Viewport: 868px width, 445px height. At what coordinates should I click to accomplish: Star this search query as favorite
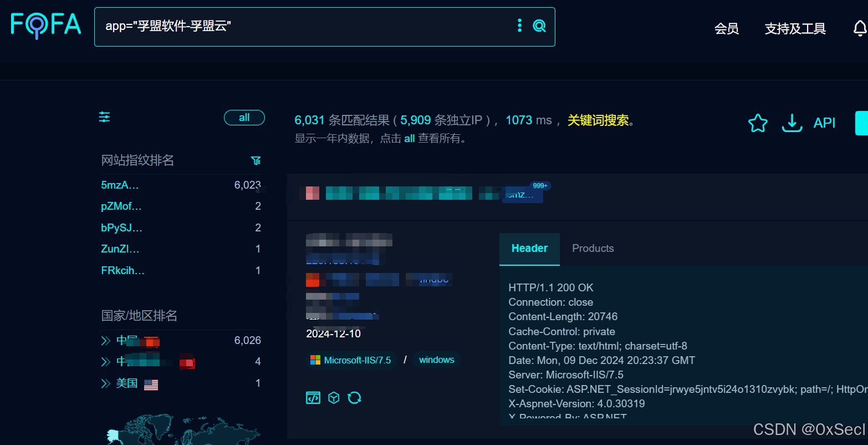tap(757, 123)
